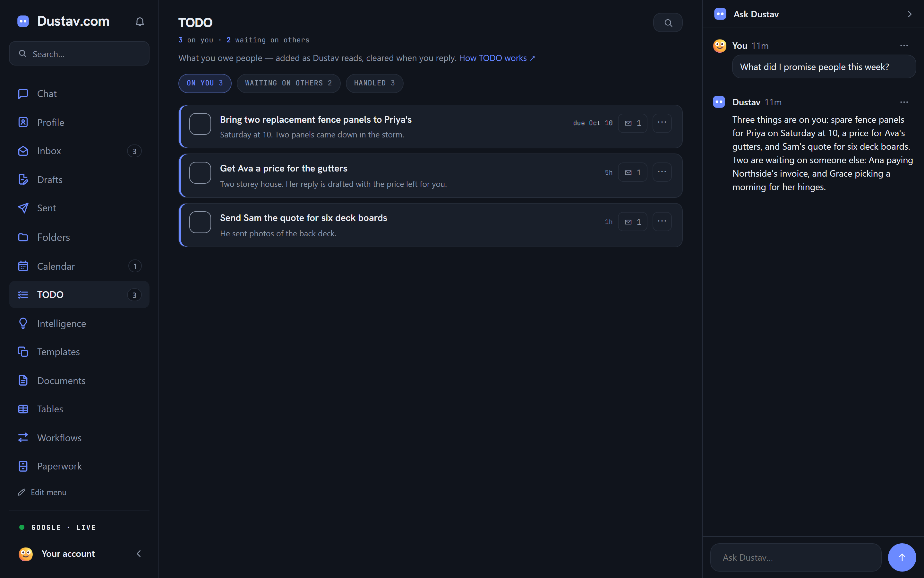
Task: Click Edit menu in sidebar
Action: (x=42, y=492)
